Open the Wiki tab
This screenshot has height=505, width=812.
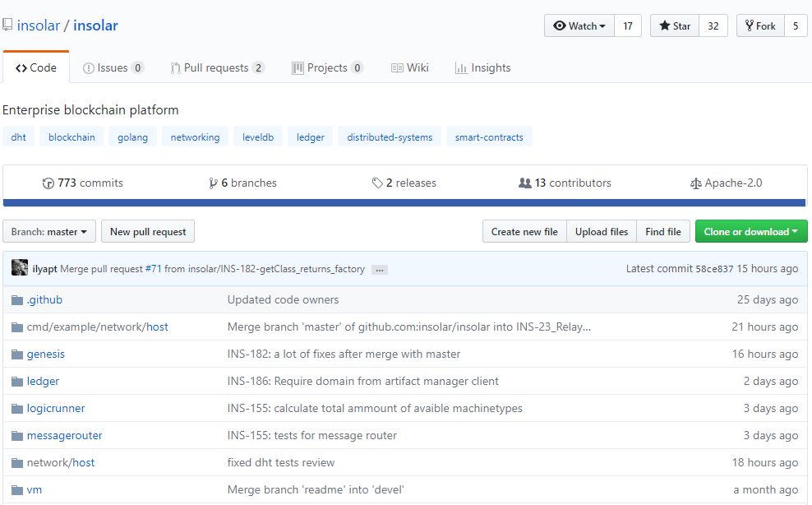pos(409,68)
